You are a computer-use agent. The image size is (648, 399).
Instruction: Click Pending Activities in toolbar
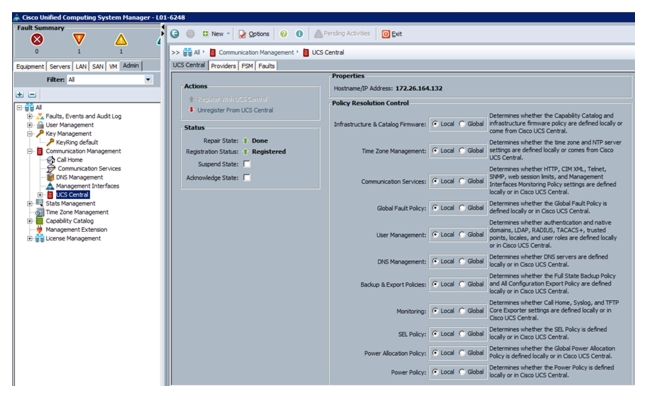point(342,33)
